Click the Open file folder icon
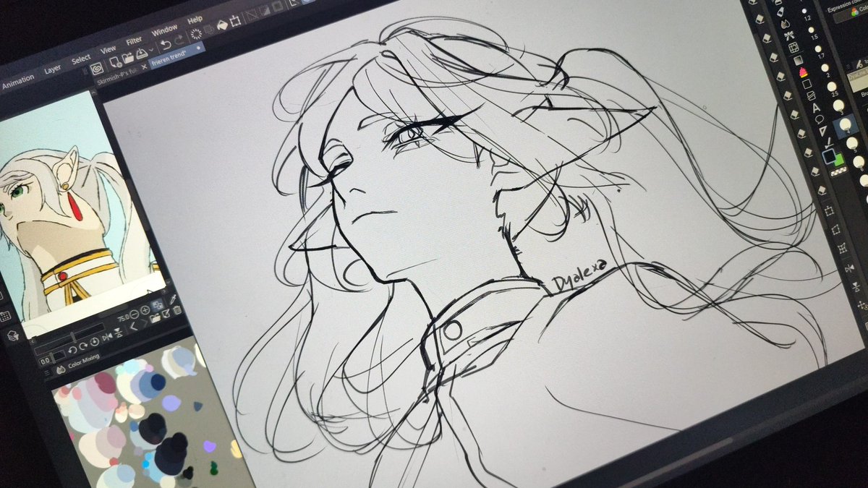868x488 pixels. [x=128, y=58]
